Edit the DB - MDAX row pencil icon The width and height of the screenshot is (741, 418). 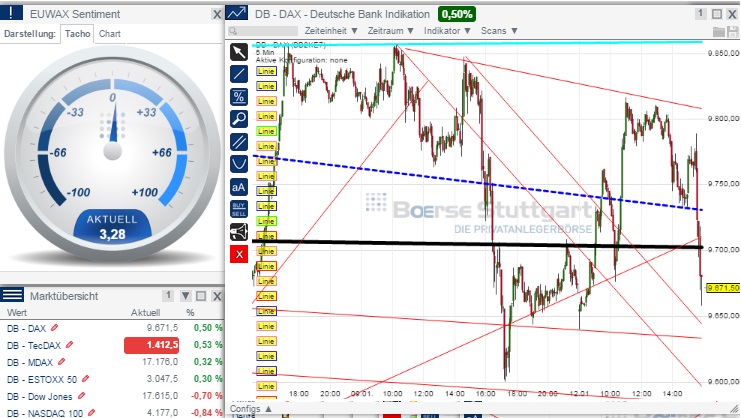click(61, 362)
